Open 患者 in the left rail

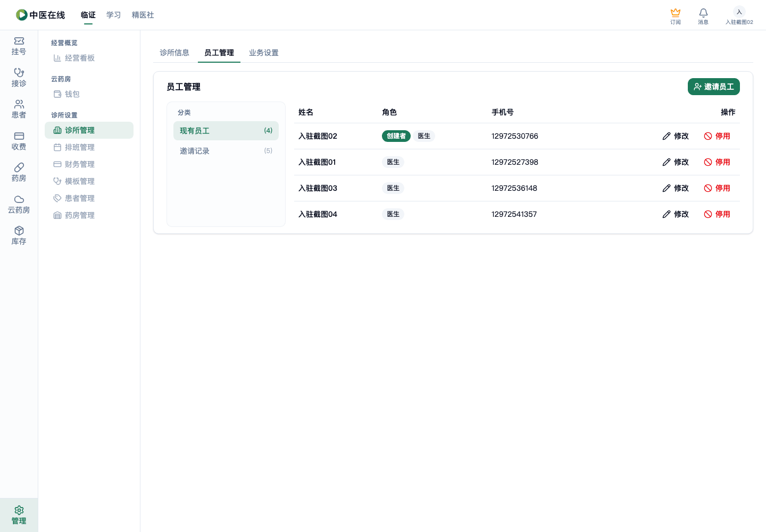[x=19, y=109]
